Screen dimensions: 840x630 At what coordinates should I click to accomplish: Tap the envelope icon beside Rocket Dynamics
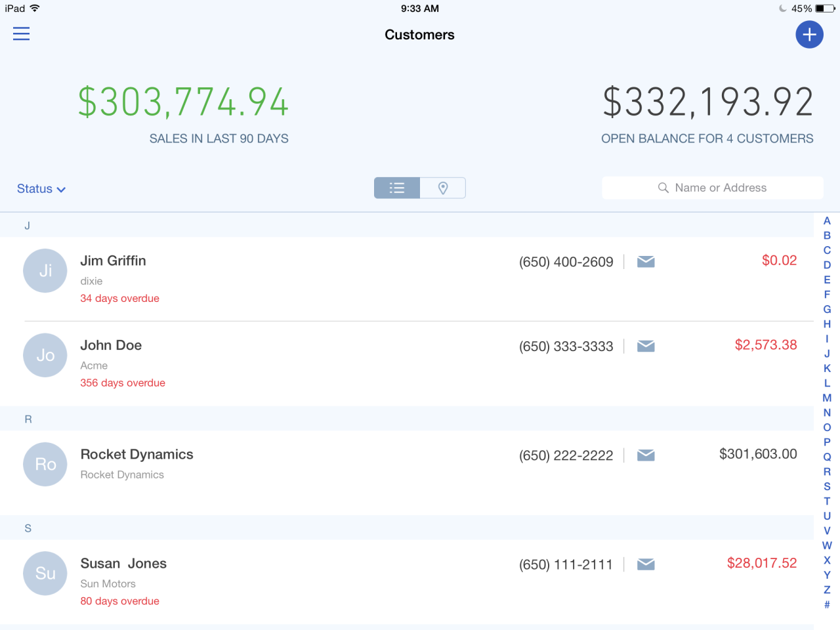click(x=645, y=455)
